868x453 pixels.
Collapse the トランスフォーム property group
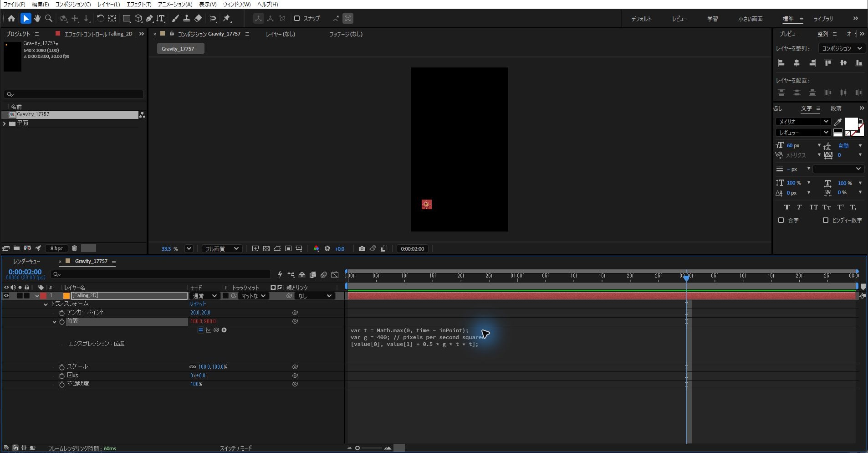tap(46, 304)
